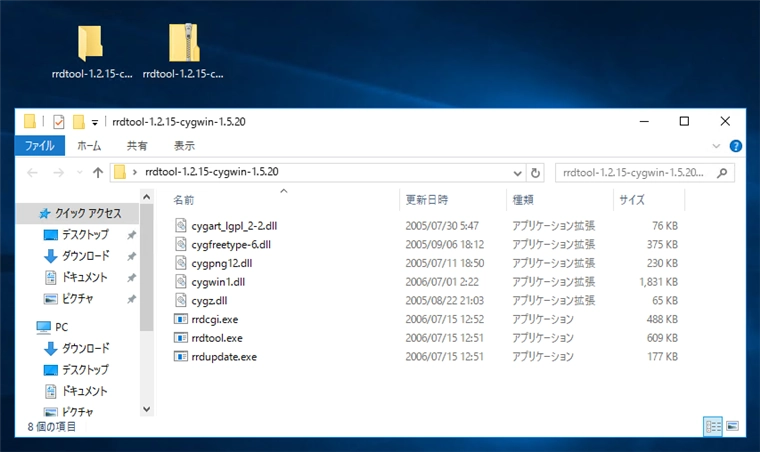The width and height of the screenshot is (760, 452).
Task: Expand the ribbon with the chevron
Action: [x=716, y=146]
